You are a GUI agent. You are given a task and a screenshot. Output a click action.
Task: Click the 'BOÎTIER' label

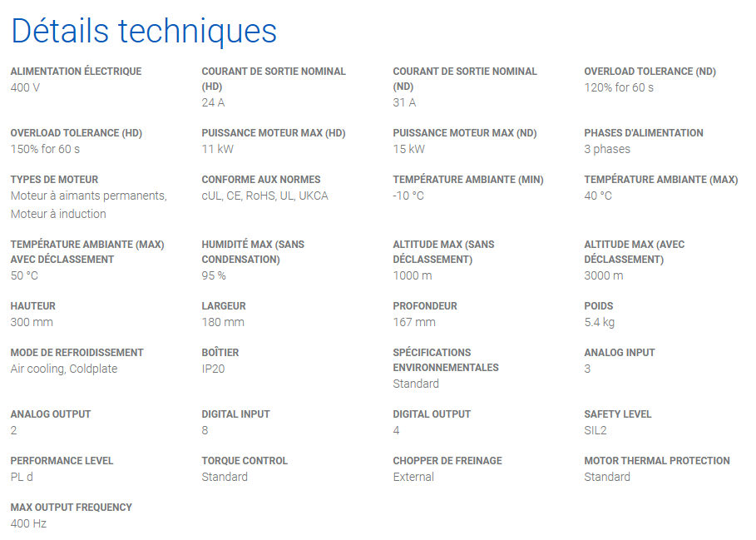(220, 353)
